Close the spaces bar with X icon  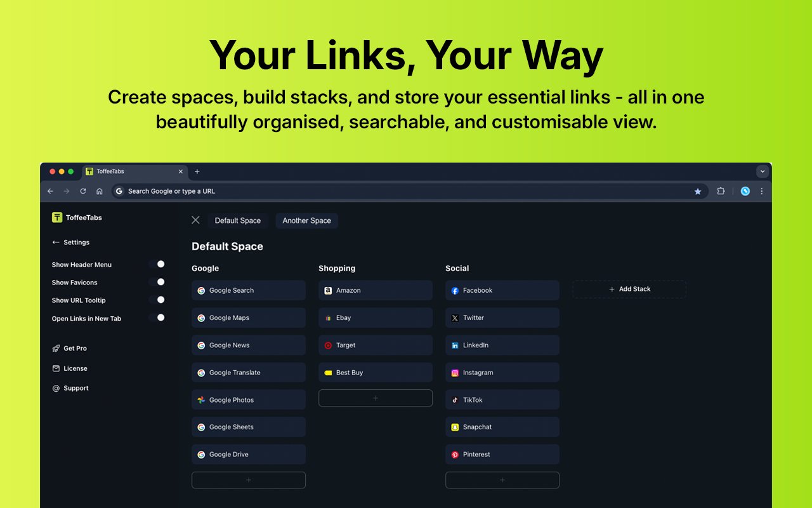195,220
